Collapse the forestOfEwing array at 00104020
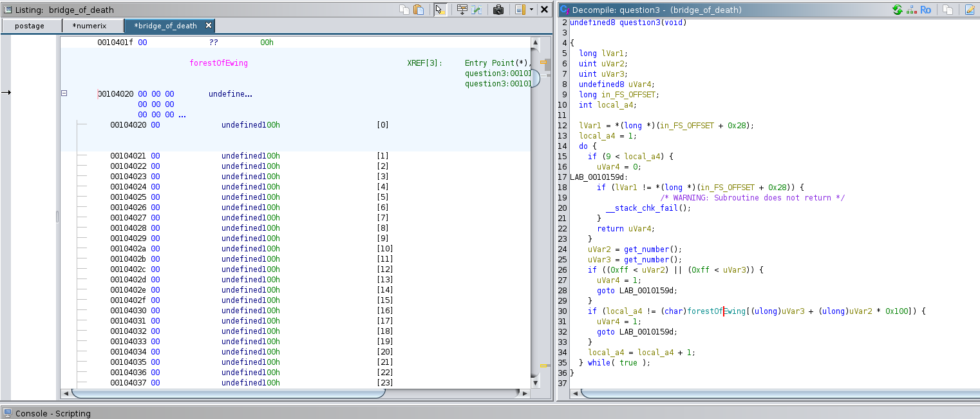This screenshot has width=980, height=419. pyautogui.click(x=64, y=93)
